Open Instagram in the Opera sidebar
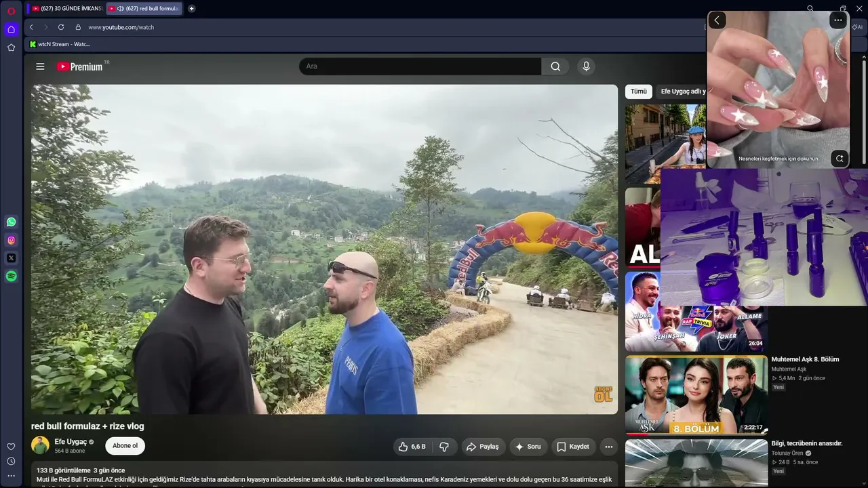Viewport: 868px width, 488px height. coord(12,240)
